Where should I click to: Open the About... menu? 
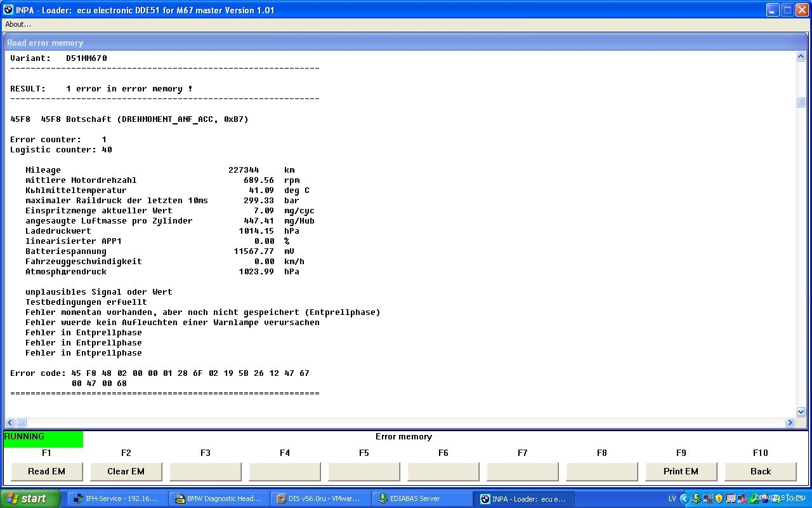pos(18,24)
